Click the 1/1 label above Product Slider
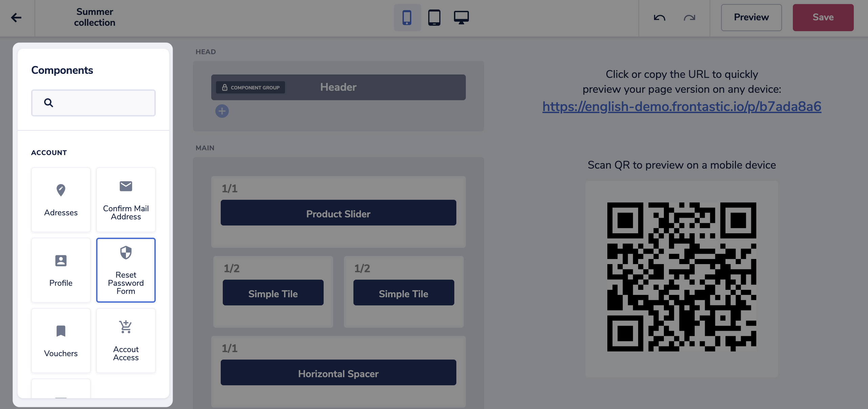Image resolution: width=868 pixels, height=409 pixels. tap(230, 189)
